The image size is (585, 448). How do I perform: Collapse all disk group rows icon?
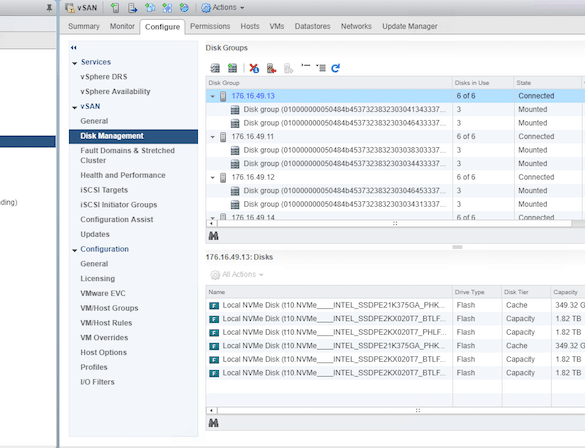point(306,67)
